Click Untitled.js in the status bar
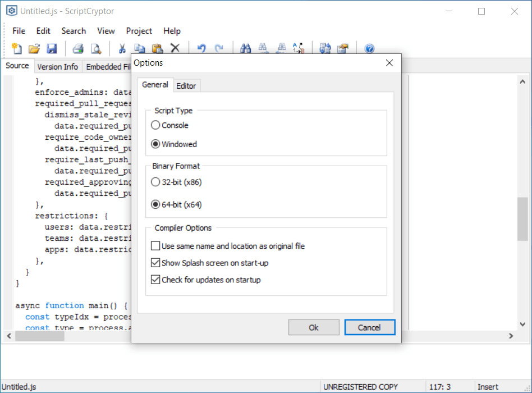This screenshot has height=393, width=532. point(19,387)
